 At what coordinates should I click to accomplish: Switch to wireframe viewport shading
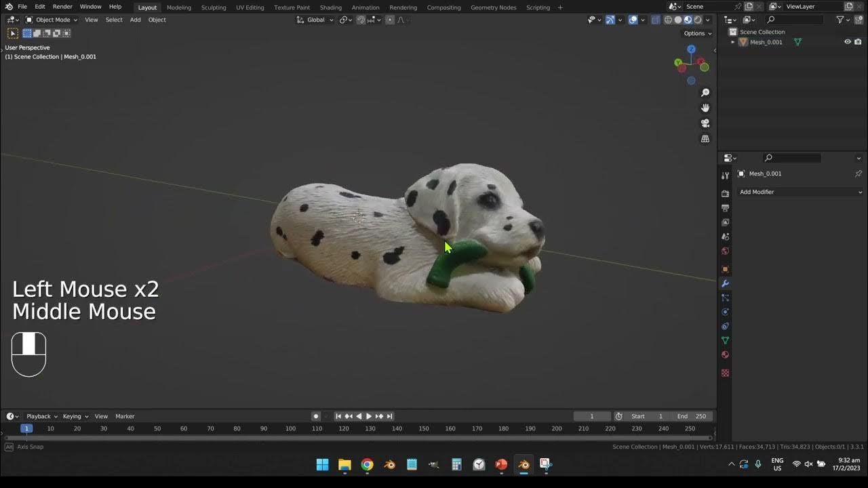[x=668, y=20]
